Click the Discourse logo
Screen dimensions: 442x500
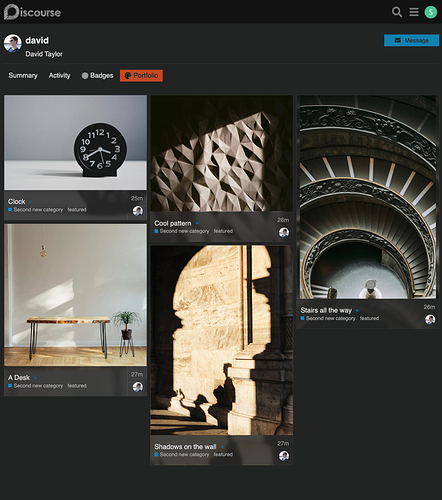tap(32, 12)
